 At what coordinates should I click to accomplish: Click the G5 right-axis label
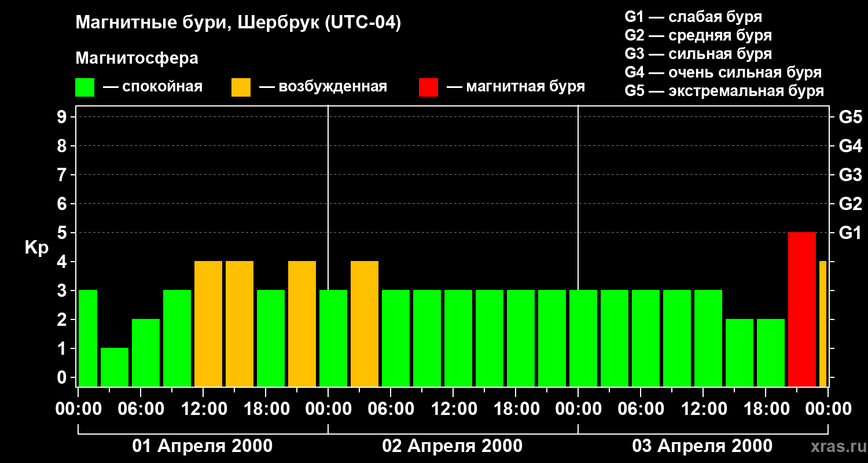coord(851,117)
